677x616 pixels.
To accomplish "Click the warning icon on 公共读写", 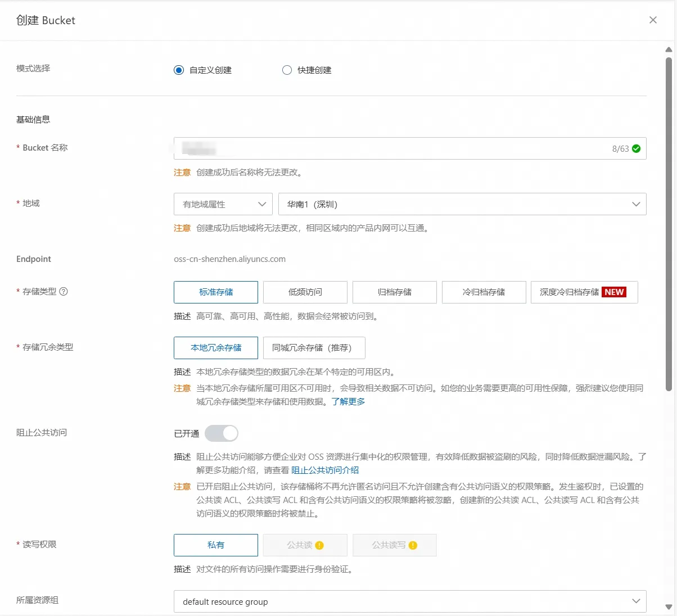I will pos(413,545).
